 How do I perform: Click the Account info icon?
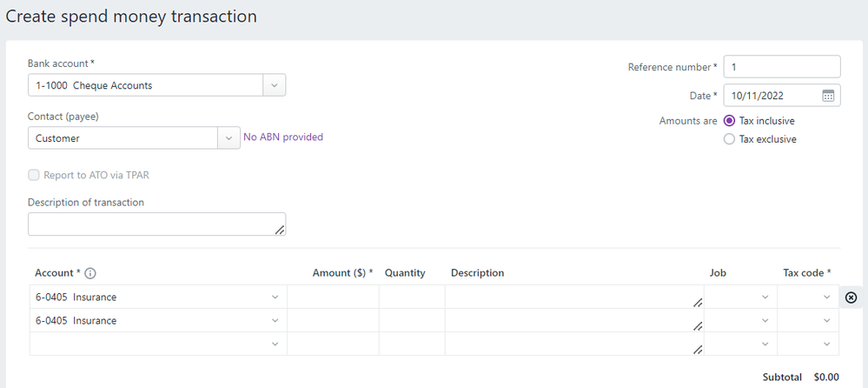pos(90,273)
